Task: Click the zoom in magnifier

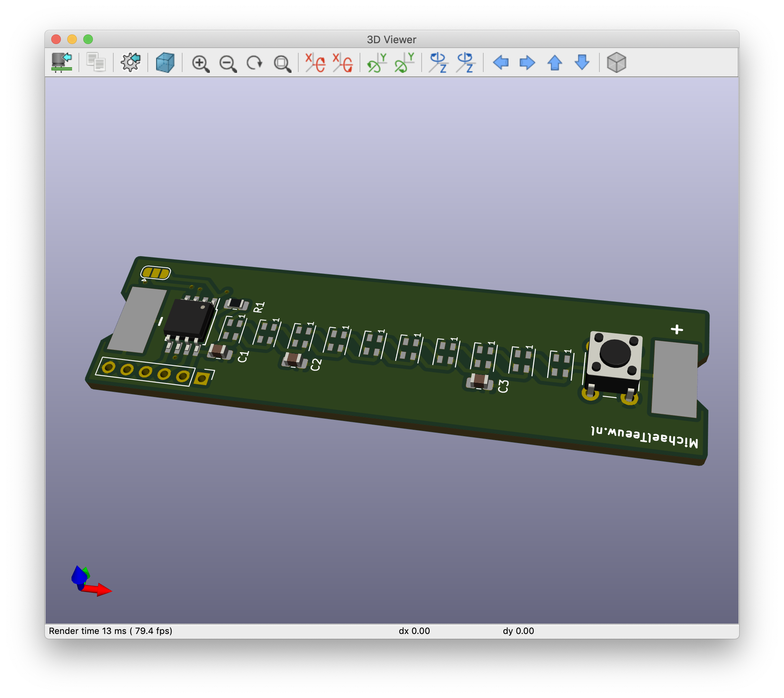Action: tap(200, 63)
